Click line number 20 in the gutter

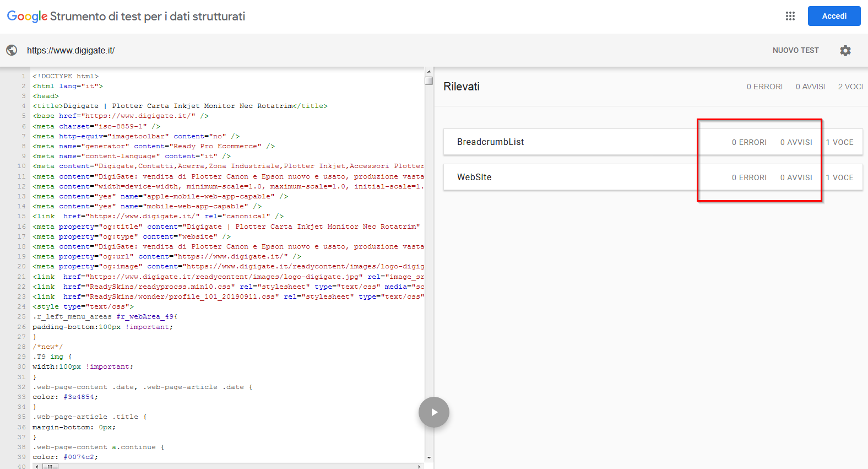coord(21,266)
